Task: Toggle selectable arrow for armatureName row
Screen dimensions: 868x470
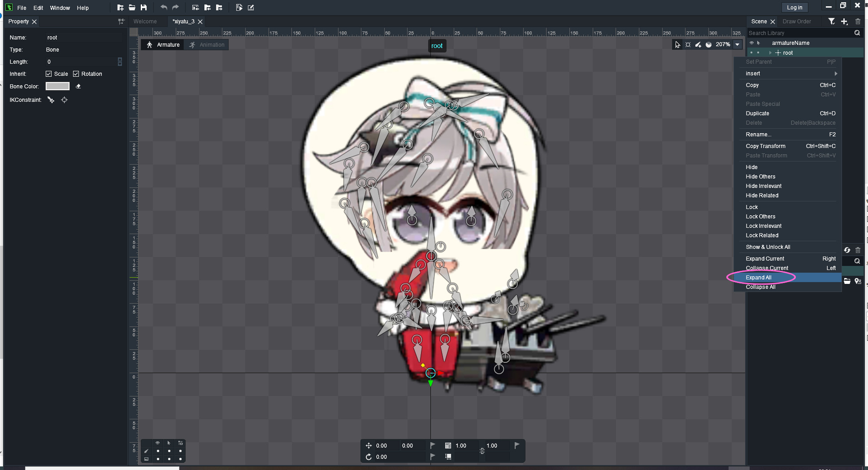Action: coord(759,43)
